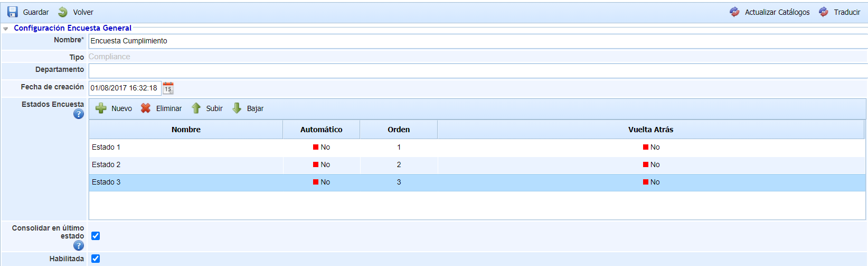The width and height of the screenshot is (868, 266).
Task: Uncheck Consolidar en último estado checkbox
Action: point(96,236)
